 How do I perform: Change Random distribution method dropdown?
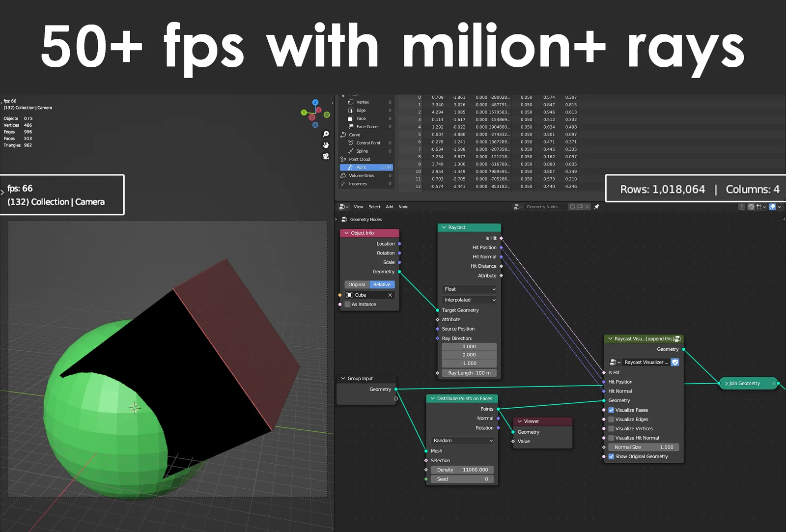(x=462, y=441)
